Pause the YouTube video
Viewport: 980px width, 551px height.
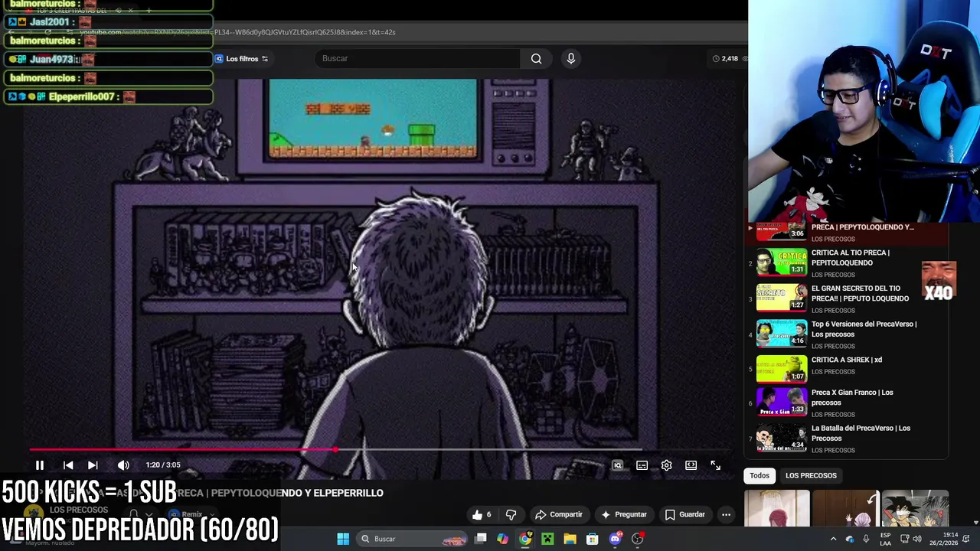pyautogui.click(x=40, y=465)
